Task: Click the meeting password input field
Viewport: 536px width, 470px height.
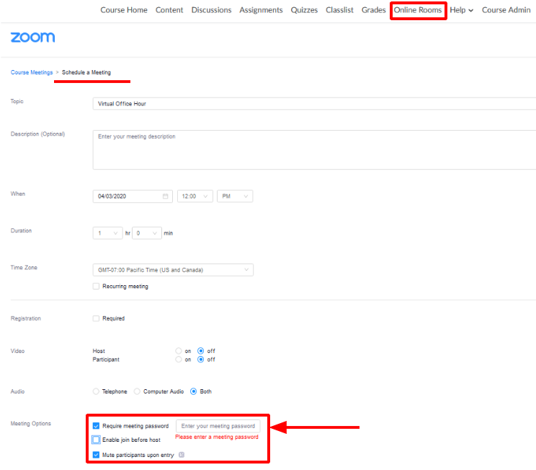Action: 218,426
